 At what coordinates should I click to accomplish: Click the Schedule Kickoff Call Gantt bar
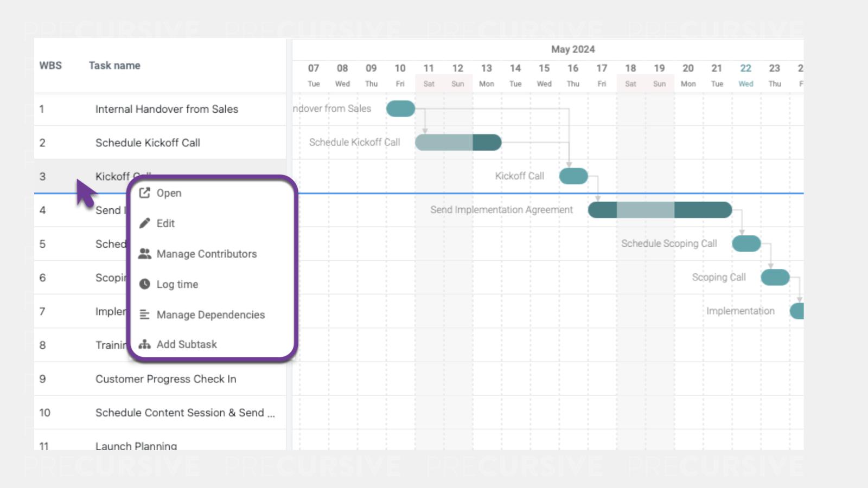click(x=458, y=143)
